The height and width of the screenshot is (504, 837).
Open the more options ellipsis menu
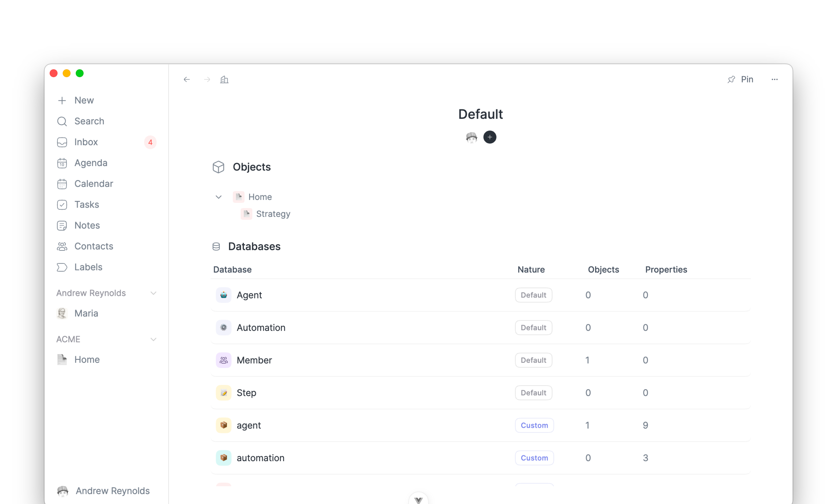tap(774, 79)
